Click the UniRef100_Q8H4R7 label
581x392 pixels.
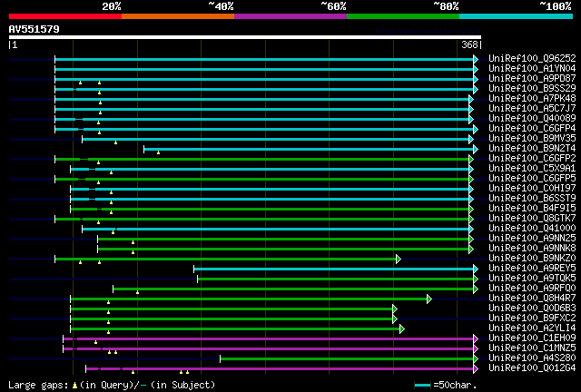coord(532,299)
